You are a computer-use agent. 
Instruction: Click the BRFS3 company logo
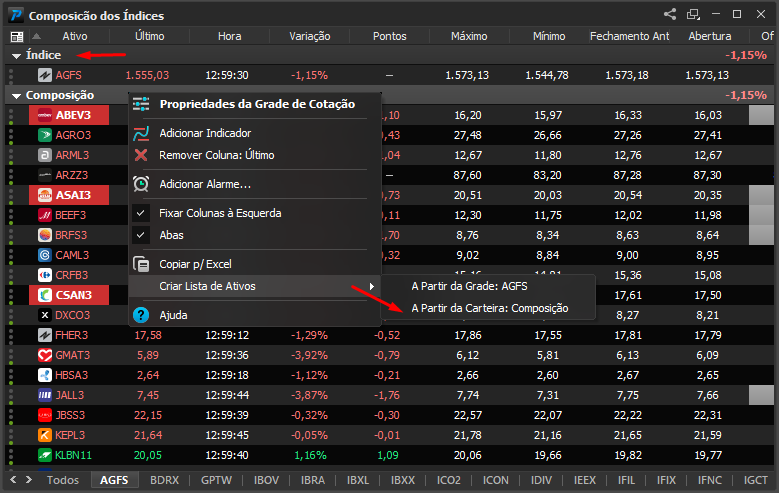pyautogui.click(x=45, y=235)
